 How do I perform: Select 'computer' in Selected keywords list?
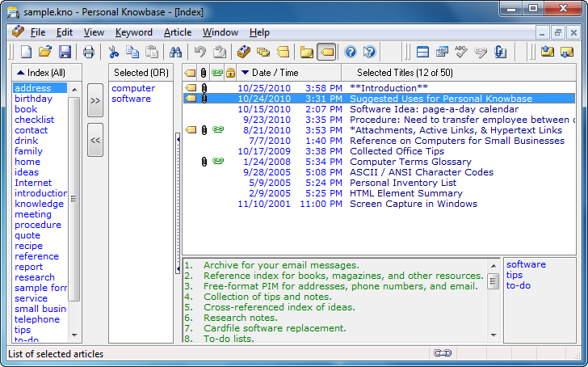point(133,88)
